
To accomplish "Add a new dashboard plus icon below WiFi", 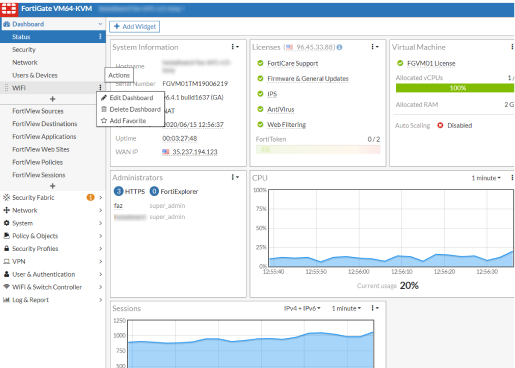I will [x=52, y=99].
